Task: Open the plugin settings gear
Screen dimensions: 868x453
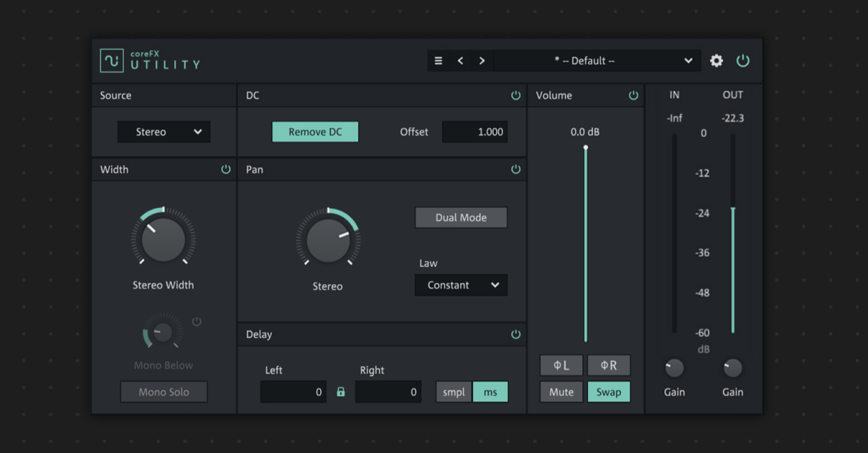Action: (716, 61)
